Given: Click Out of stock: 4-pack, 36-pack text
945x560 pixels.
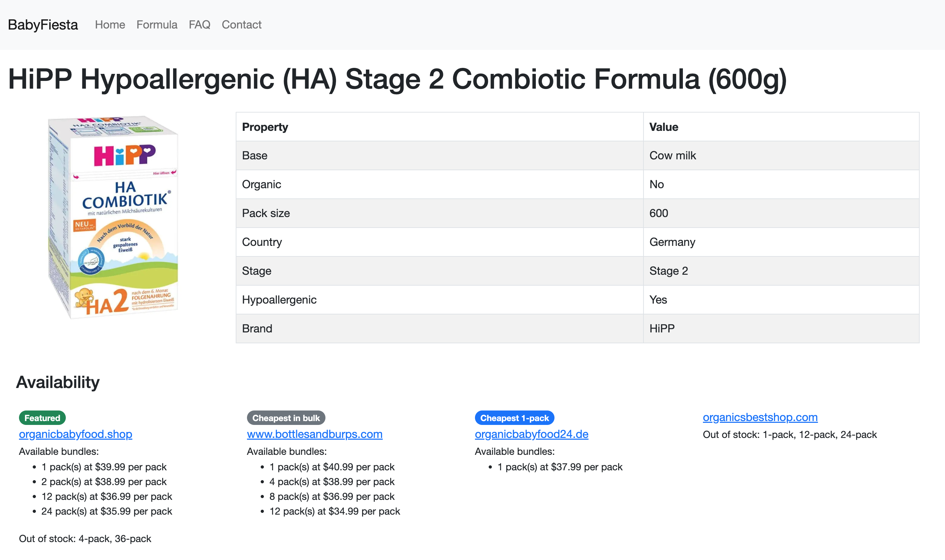Looking at the screenshot, I should point(85,539).
